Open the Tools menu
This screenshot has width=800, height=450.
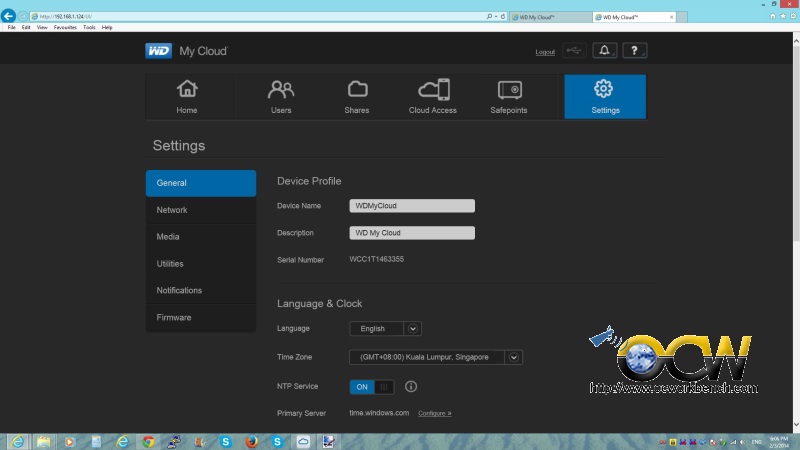tap(89, 28)
